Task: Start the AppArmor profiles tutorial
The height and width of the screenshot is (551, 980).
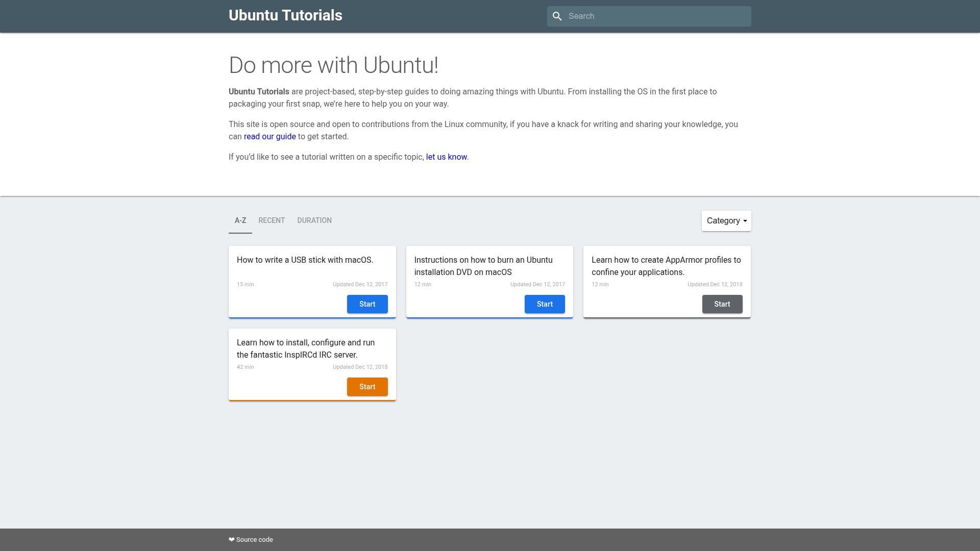Action: pos(722,304)
